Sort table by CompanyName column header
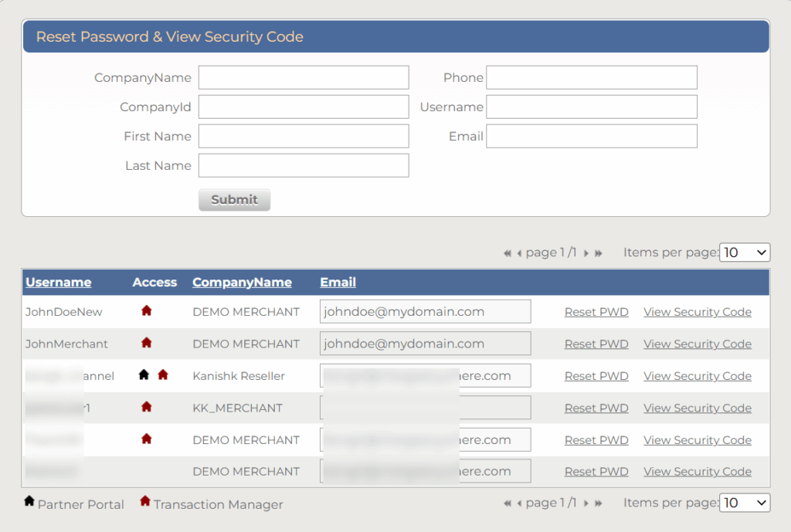Viewport: 791px width, 532px height. point(242,282)
